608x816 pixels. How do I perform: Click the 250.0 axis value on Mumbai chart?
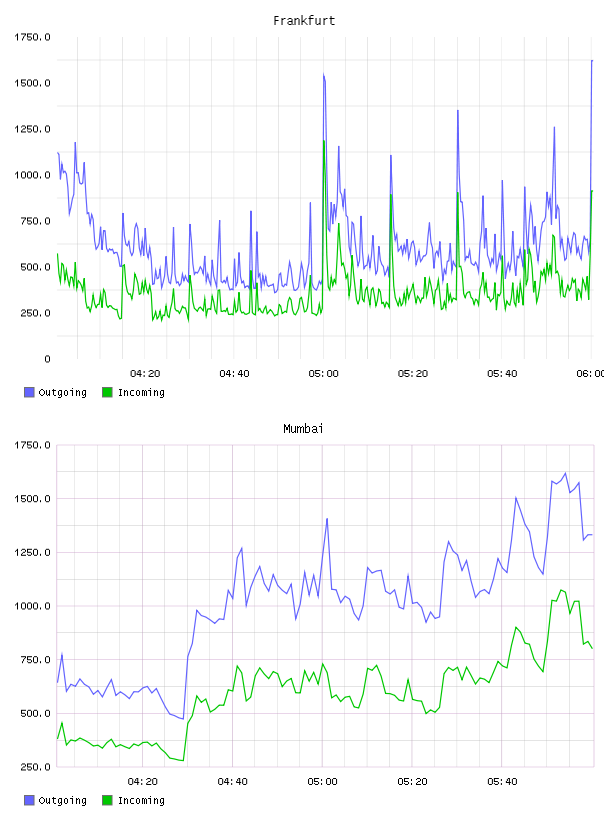click(35, 767)
